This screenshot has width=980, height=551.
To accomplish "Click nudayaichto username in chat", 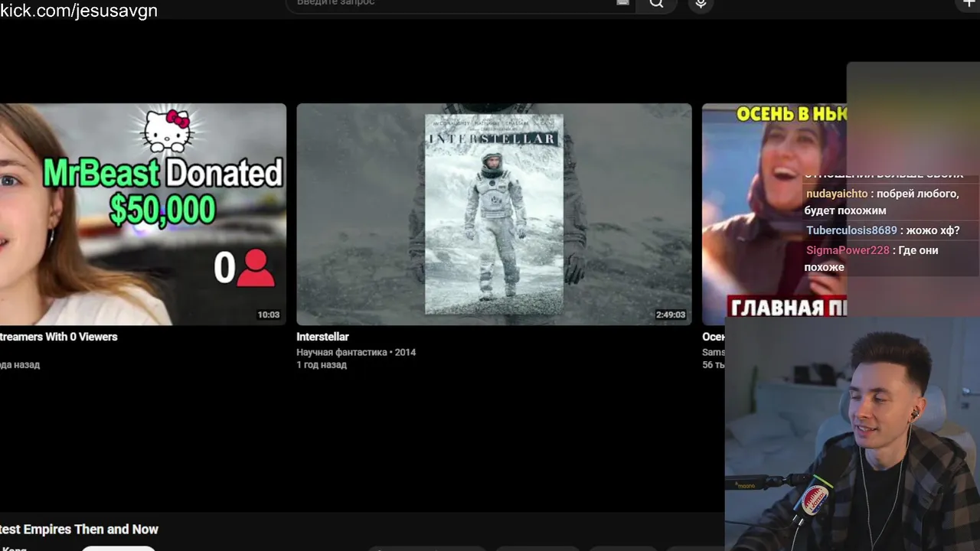I will (837, 194).
